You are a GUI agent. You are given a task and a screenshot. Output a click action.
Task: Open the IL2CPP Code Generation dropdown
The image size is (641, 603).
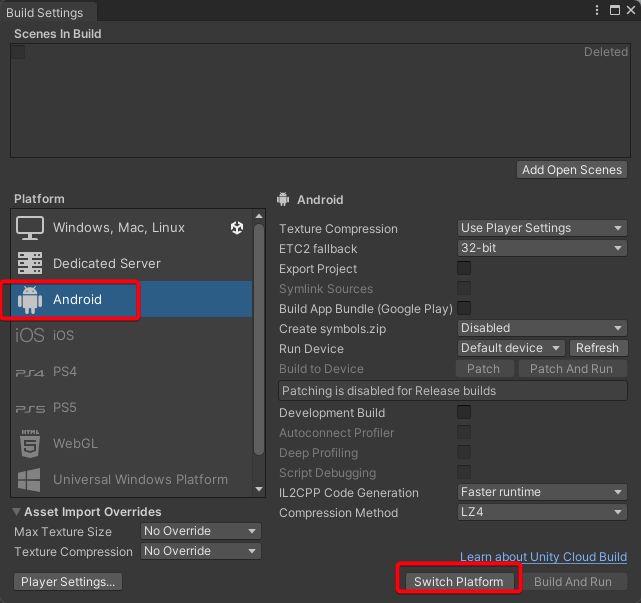542,492
